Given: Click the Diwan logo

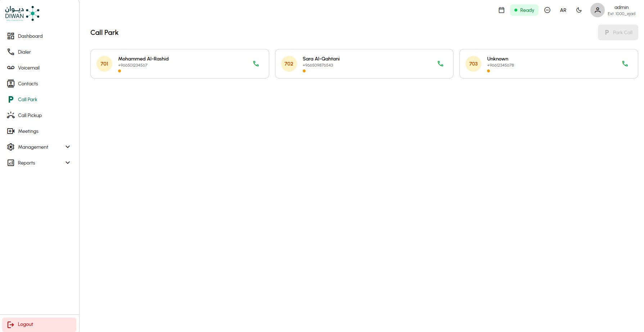Looking at the screenshot, I should tap(22, 13).
